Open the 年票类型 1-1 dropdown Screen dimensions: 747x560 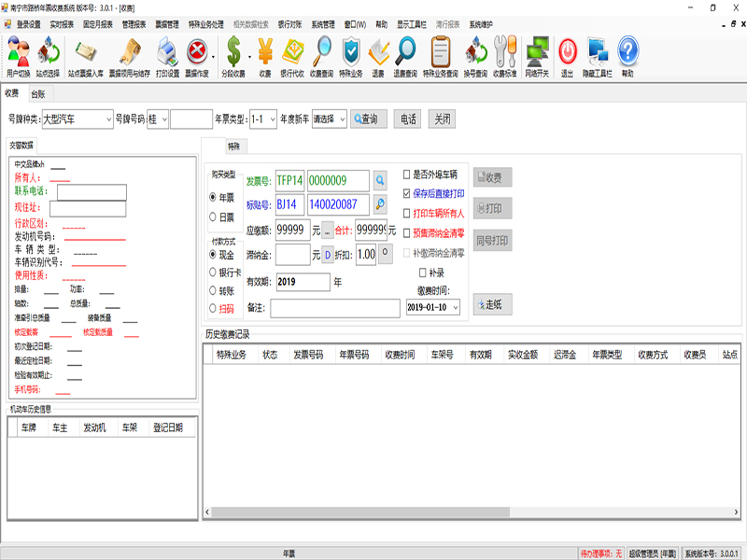coord(273,119)
